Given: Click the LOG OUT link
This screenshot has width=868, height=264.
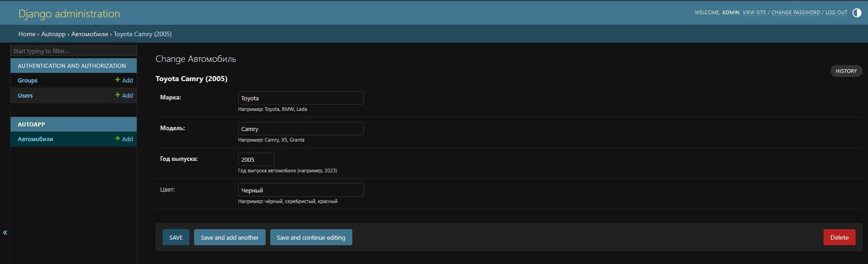Looking at the screenshot, I should pos(836,13).
